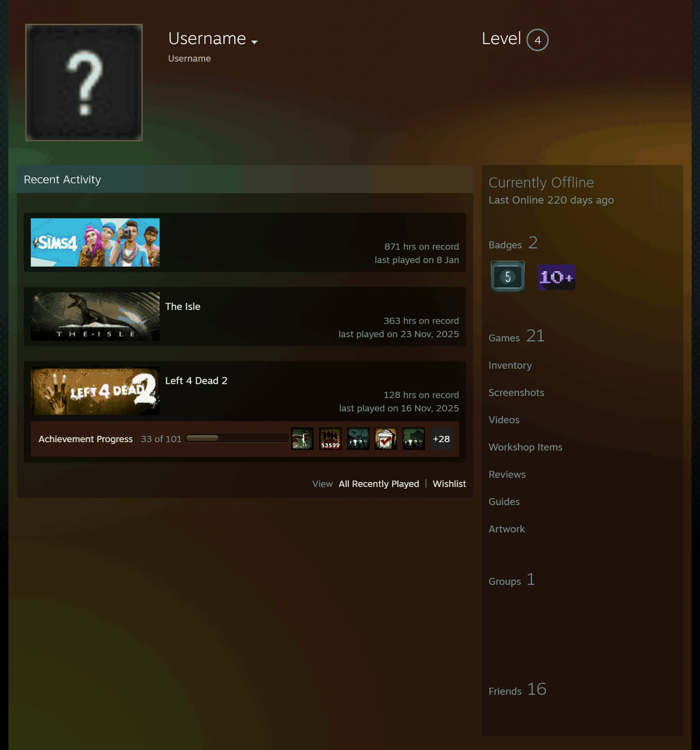Open the Inventory page
The height and width of the screenshot is (750, 700).
click(510, 366)
